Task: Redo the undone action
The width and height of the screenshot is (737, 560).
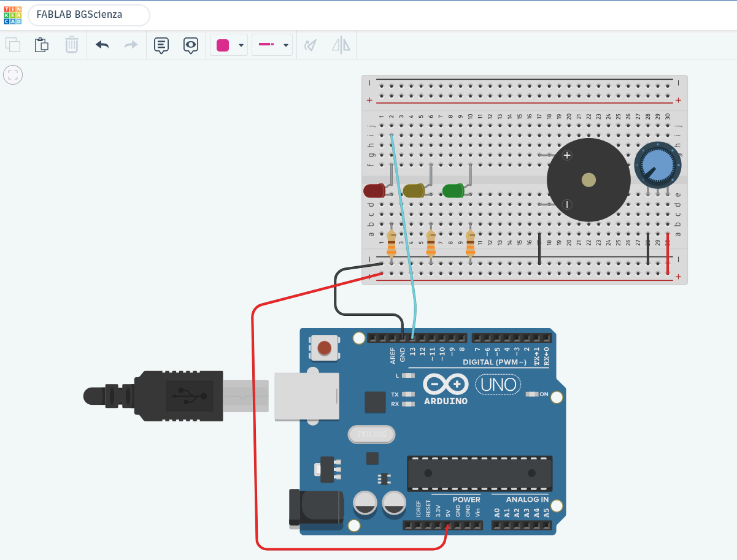Action: (x=131, y=45)
